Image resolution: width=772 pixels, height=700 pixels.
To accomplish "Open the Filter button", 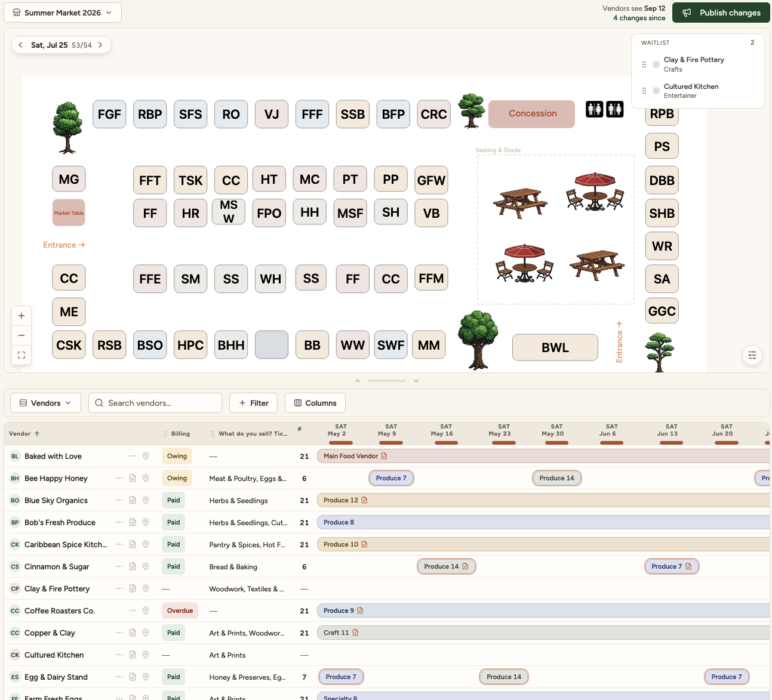I will (254, 403).
